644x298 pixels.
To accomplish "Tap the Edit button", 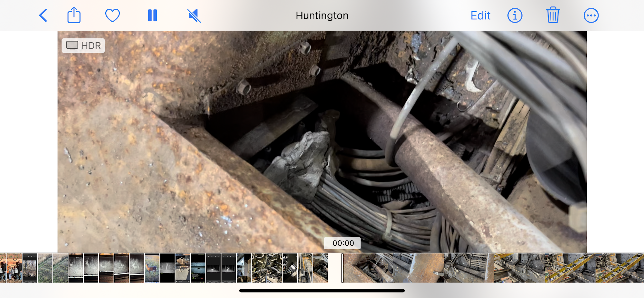I will point(480,15).
